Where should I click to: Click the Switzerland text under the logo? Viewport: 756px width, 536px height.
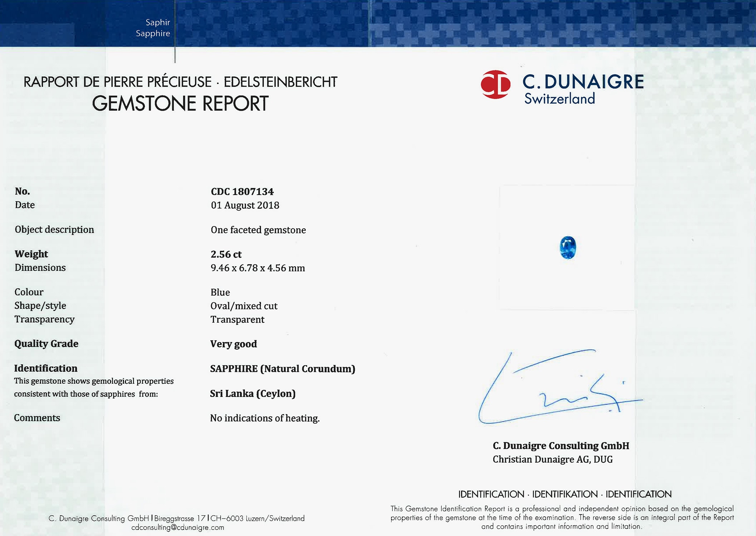(560, 99)
